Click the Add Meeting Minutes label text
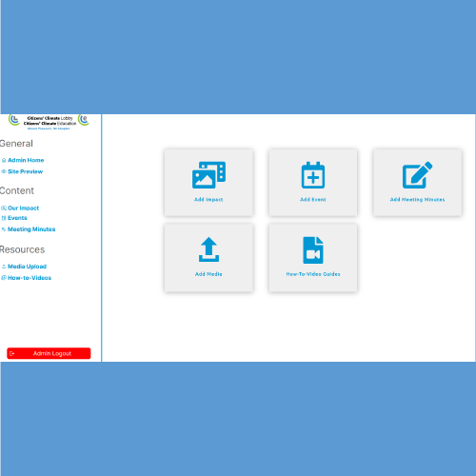 tap(417, 200)
